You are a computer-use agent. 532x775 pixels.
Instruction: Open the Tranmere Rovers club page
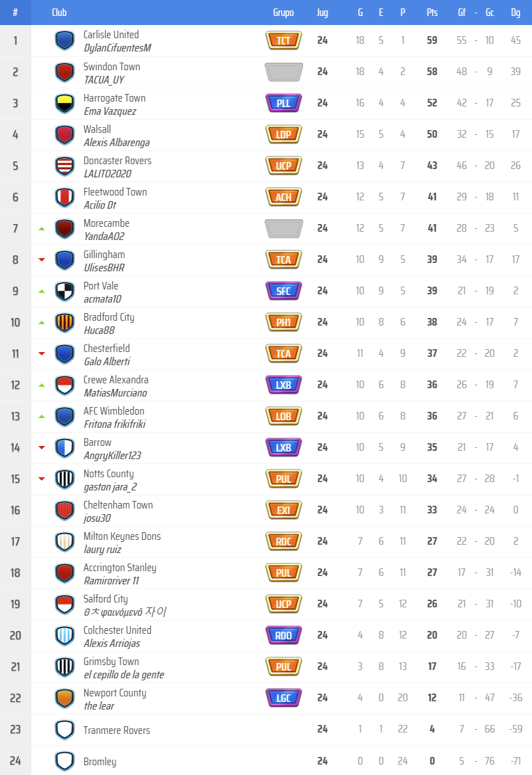[x=116, y=730]
